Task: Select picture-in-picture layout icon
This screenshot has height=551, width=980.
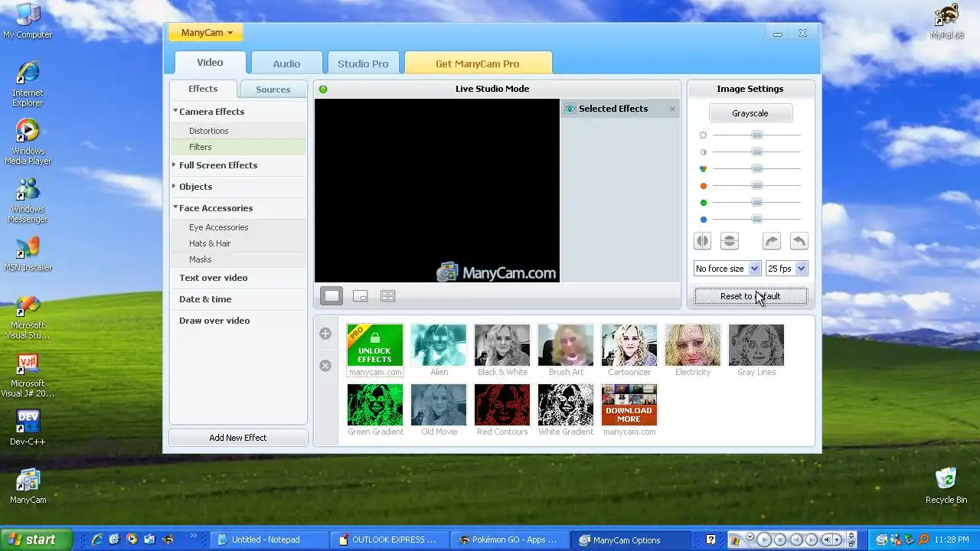Action: click(x=360, y=295)
